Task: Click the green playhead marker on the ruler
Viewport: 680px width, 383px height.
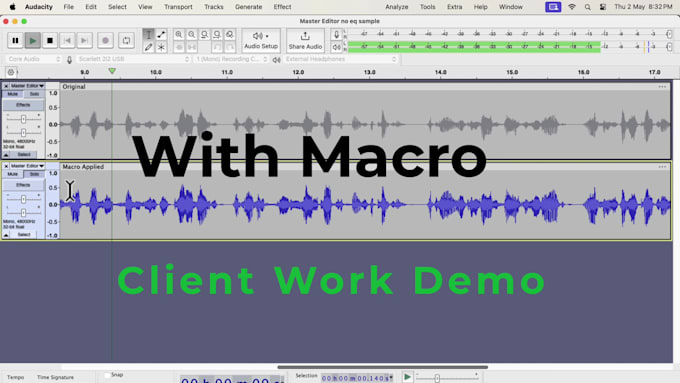Action: (112, 71)
